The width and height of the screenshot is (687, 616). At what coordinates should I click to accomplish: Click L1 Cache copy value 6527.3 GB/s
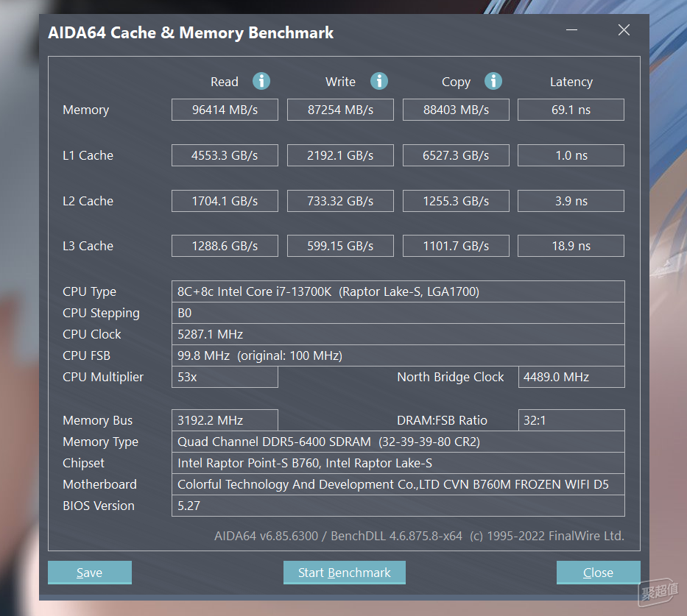pos(456,155)
